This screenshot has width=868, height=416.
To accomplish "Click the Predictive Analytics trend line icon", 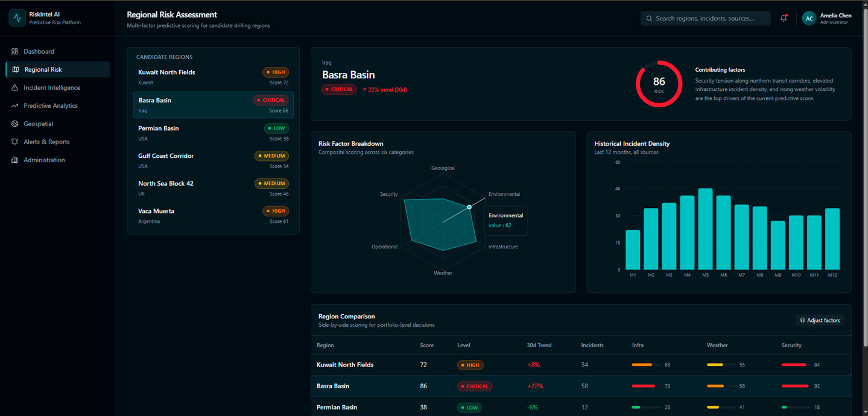I will pyautogui.click(x=15, y=106).
